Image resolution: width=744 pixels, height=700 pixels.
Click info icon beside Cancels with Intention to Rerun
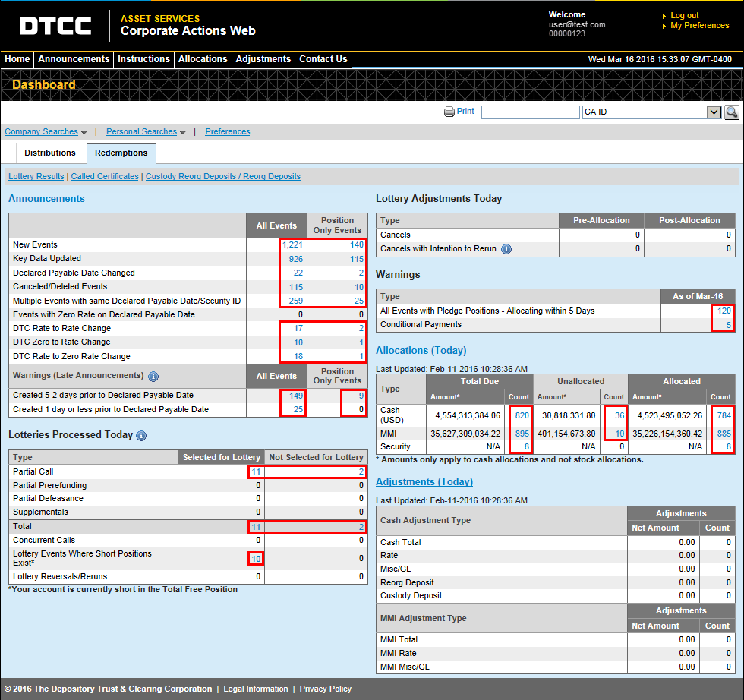[506, 249]
